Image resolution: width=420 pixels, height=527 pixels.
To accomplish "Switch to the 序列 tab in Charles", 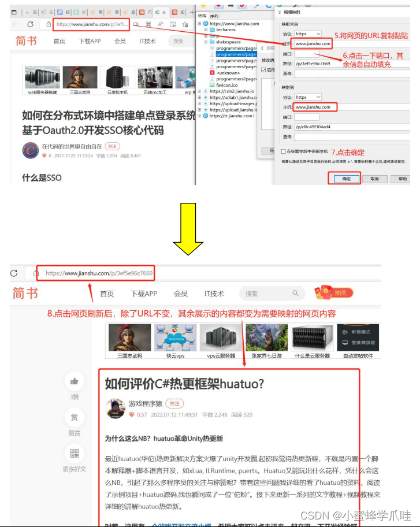I will coord(214,16).
